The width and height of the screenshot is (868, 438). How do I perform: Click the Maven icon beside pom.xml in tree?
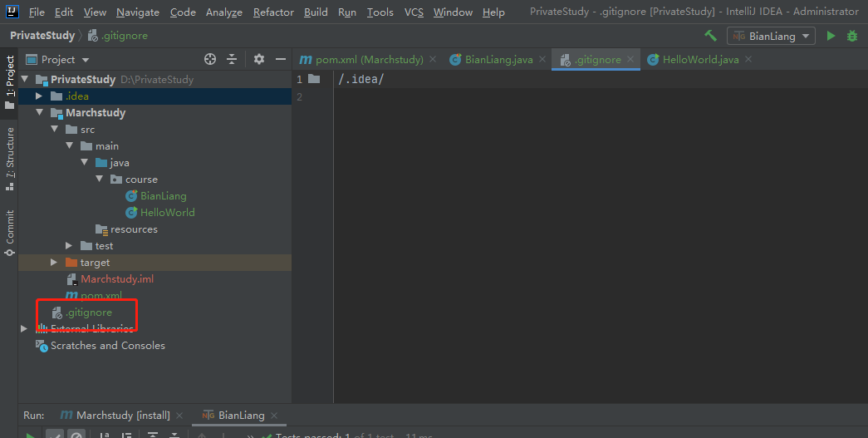coord(71,296)
